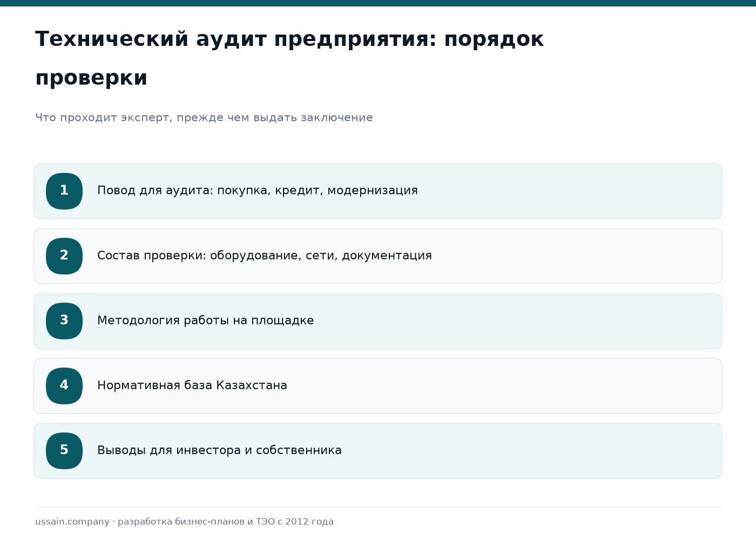This screenshot has height=540, width=756.
Task: Click subtitle 'Что проходит эксперт, прежде чем выдать заключение'
Action: [x=204, y=118]
